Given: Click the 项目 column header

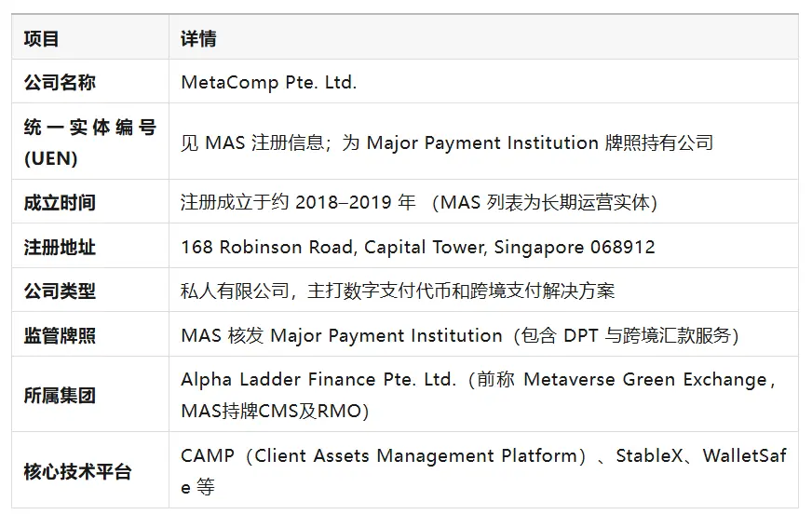Looking at the screenshot, I should tap(90, 37).
